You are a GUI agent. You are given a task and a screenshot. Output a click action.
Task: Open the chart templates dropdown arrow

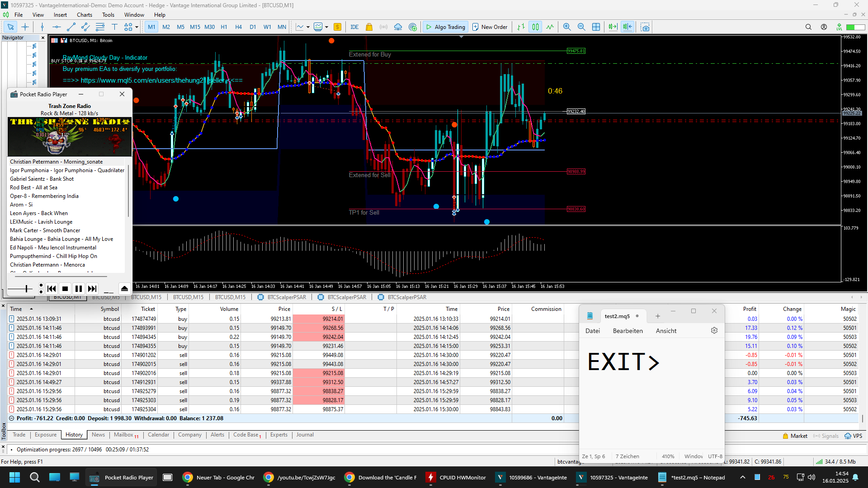(x=326, y=27)
